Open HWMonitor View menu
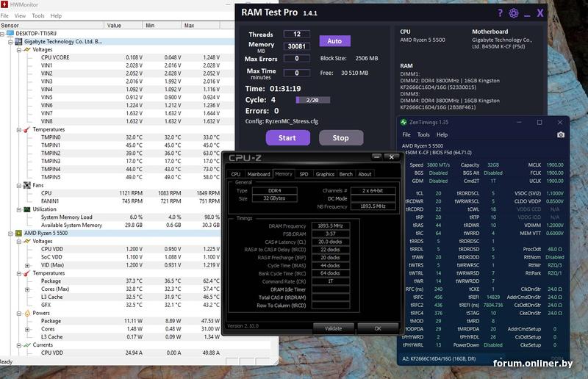Viewport: 588px width, 379px height. coord(20,15)
